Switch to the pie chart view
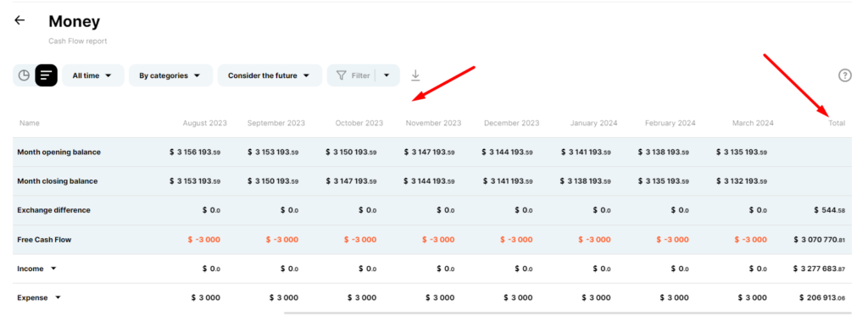Viewport: 868px width, 327px height. tap(24, 75)
